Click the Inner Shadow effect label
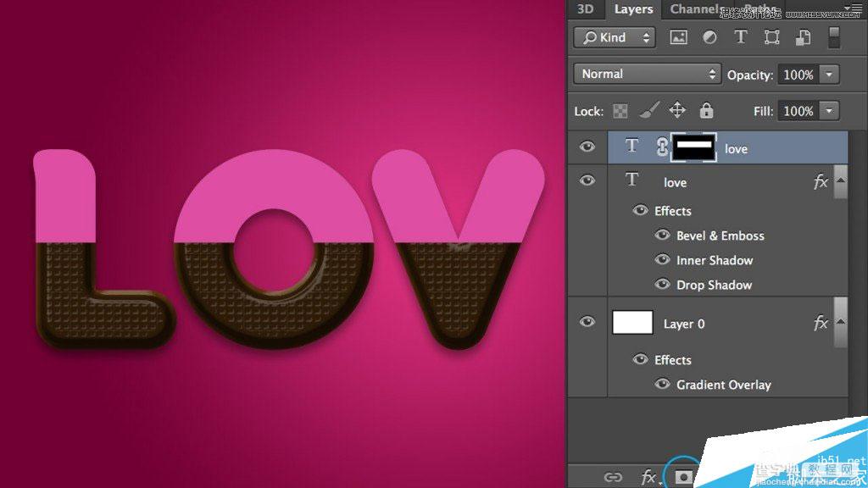 click(x=715, y=260)
